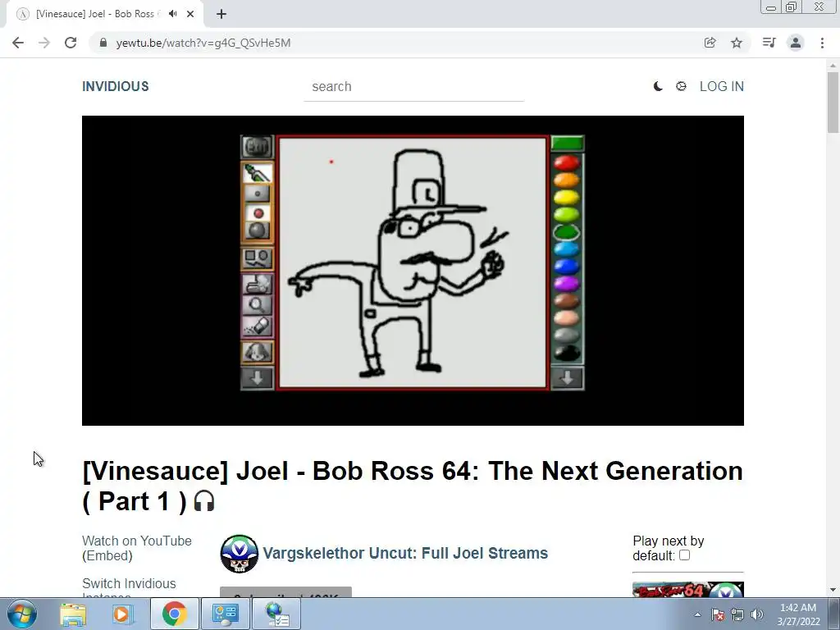Image resolution: width=840 pixels, height=630 pixels.
Task: Select the magnifier zoom tool in paint game
Action: [257, 305]
